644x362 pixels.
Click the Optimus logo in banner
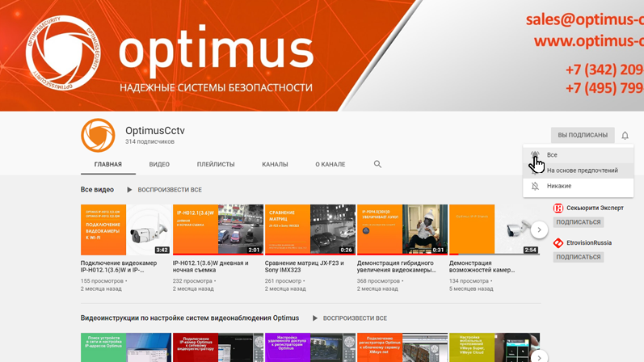62,53
